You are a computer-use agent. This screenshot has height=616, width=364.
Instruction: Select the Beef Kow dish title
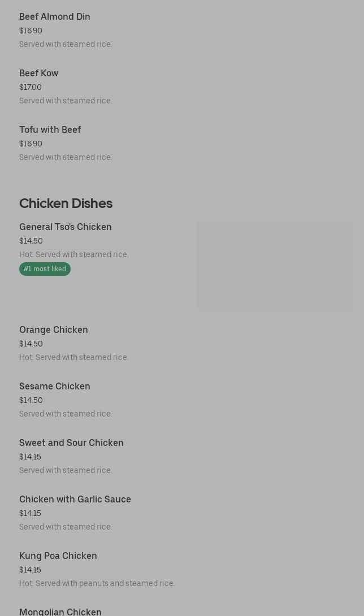(38, 73)
